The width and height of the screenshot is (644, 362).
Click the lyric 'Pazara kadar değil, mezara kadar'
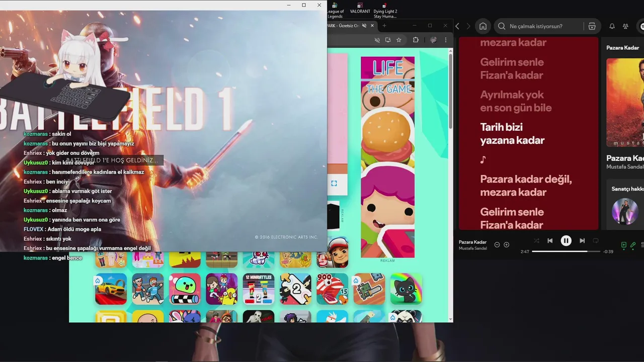526,186
